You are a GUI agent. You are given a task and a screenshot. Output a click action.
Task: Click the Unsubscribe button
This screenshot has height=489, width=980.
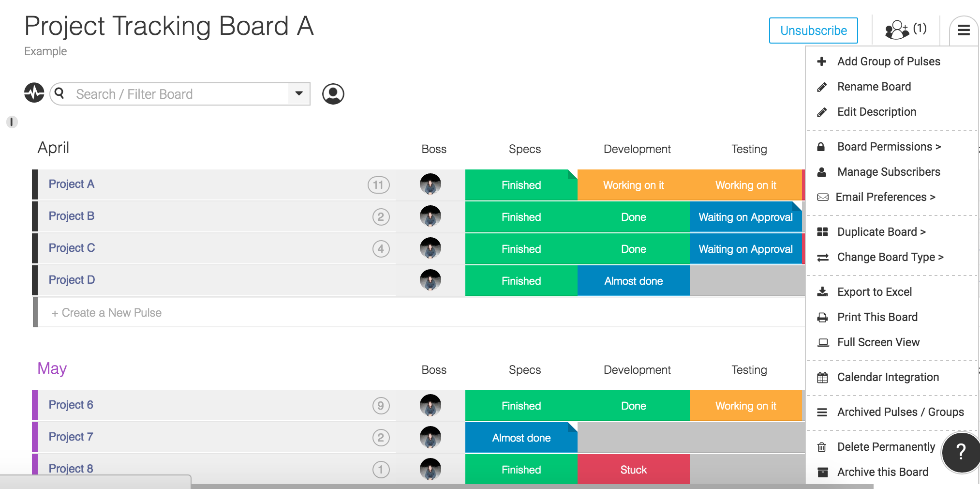[x=814, y=31]
